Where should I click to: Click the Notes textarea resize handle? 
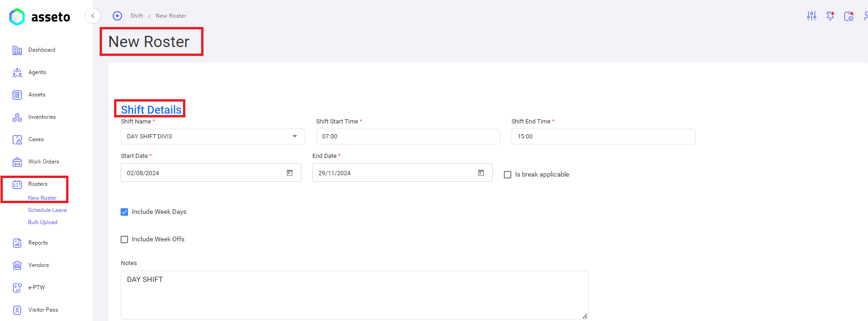pyautogui.click(x=585, y=316)
